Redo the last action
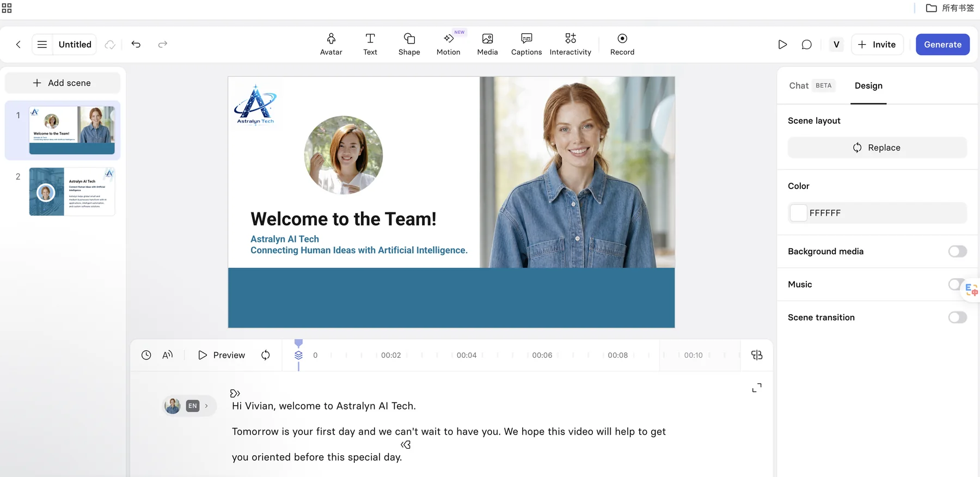980x477 pixels. click(163, 45)
